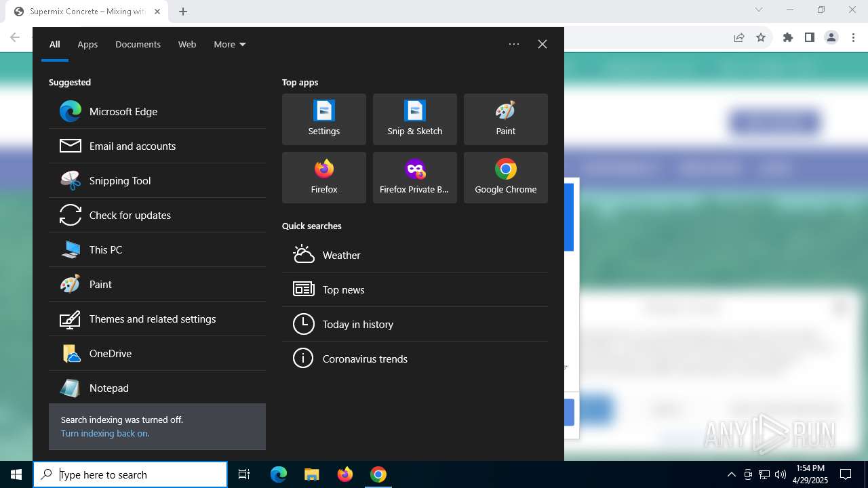Open Themes and related settings

click(x=157, y=319)
